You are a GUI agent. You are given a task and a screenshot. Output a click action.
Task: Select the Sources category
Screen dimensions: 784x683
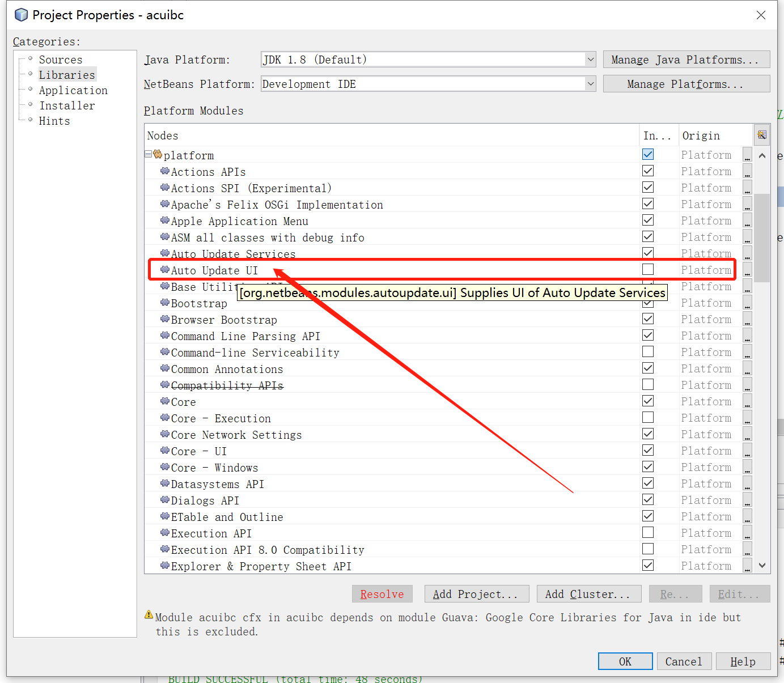(x=61, y=60)
